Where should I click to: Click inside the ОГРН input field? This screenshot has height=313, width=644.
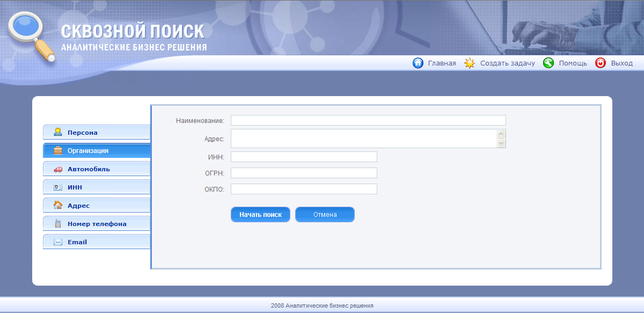303,172
